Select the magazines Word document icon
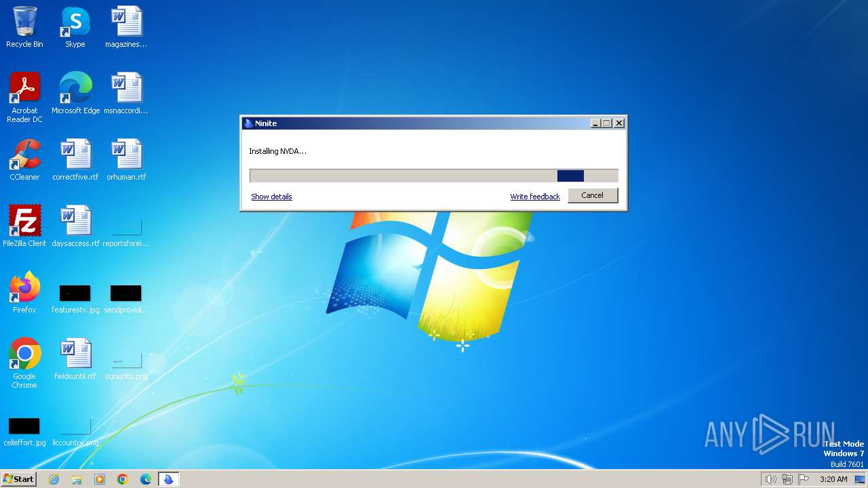868x488 pixels. pyautogui.click(x=126, y=28)
